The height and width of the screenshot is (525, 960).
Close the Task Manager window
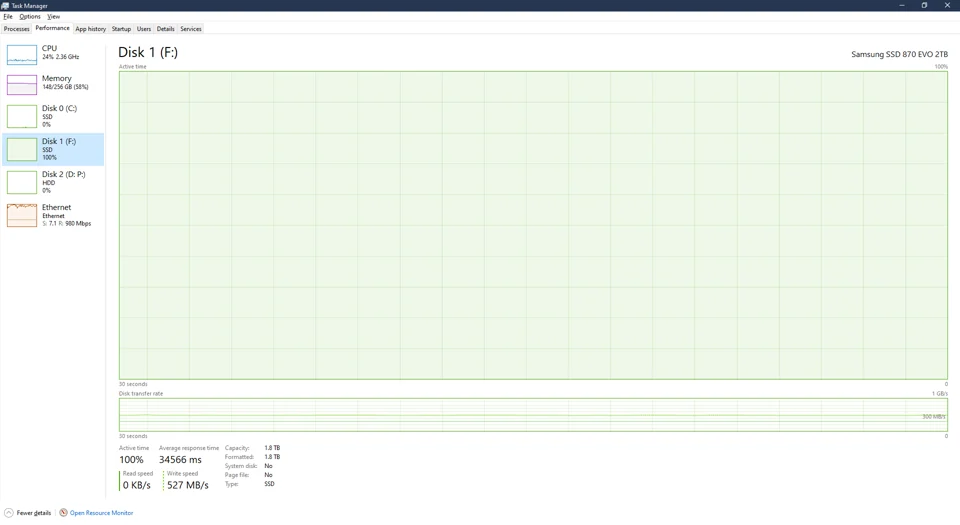(947, 6)
